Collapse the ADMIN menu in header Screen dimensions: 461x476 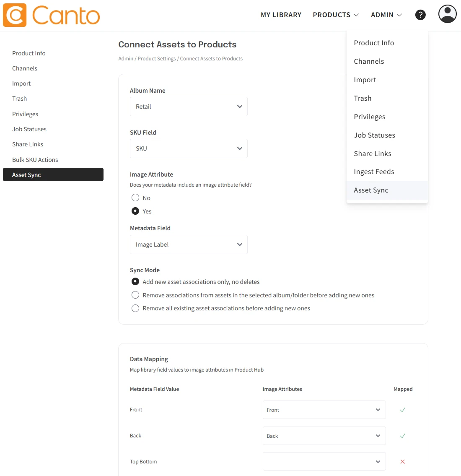386,15
